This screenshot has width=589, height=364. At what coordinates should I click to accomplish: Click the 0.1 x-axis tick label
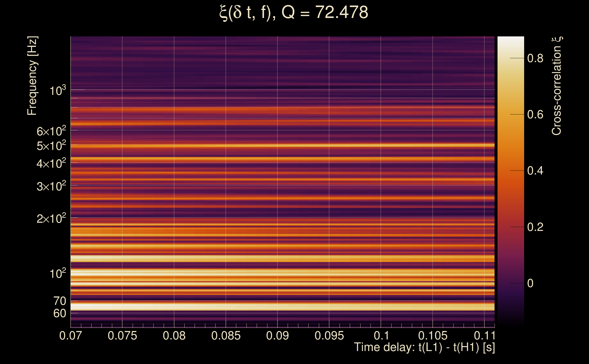click(381, 336)
